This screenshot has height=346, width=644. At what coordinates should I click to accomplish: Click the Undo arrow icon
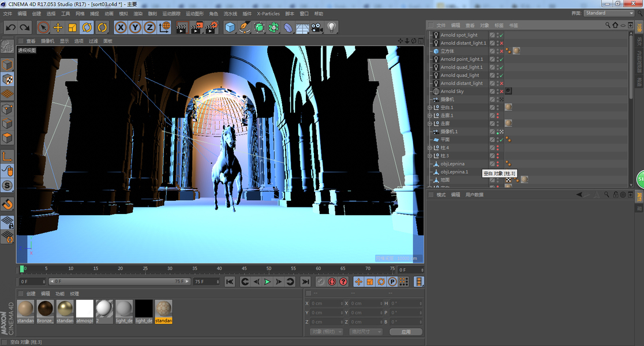click(10, 27)
